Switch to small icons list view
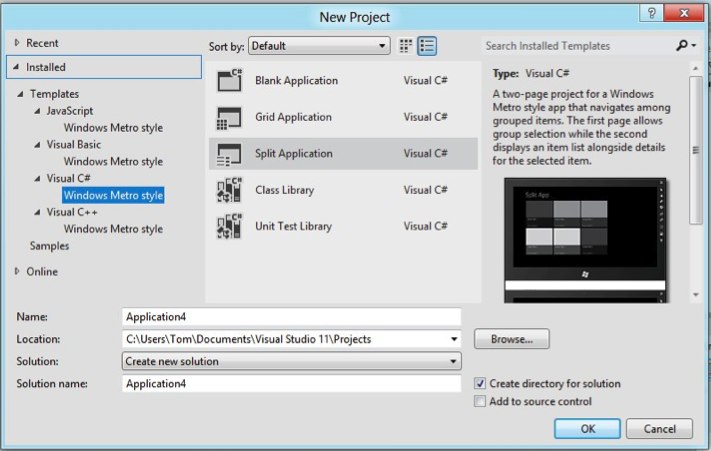Viewport: 711px width, 451px height. pos(427,46)
